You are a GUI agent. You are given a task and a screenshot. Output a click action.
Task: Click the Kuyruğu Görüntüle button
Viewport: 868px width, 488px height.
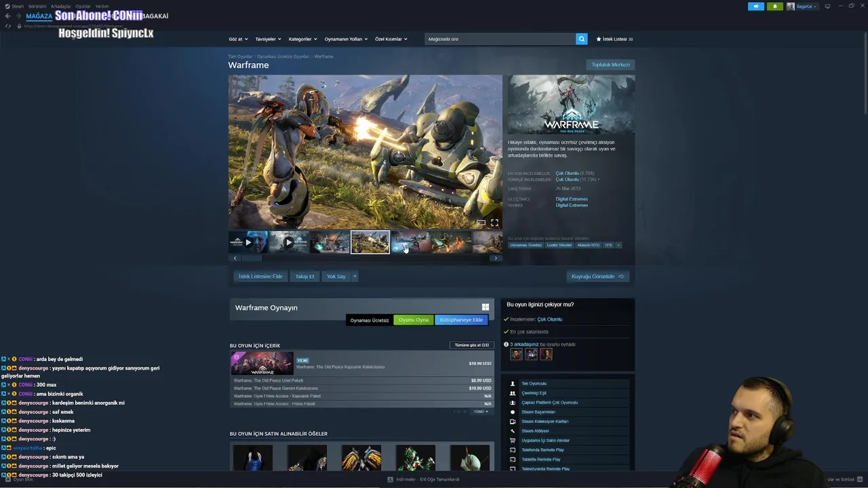598,277
